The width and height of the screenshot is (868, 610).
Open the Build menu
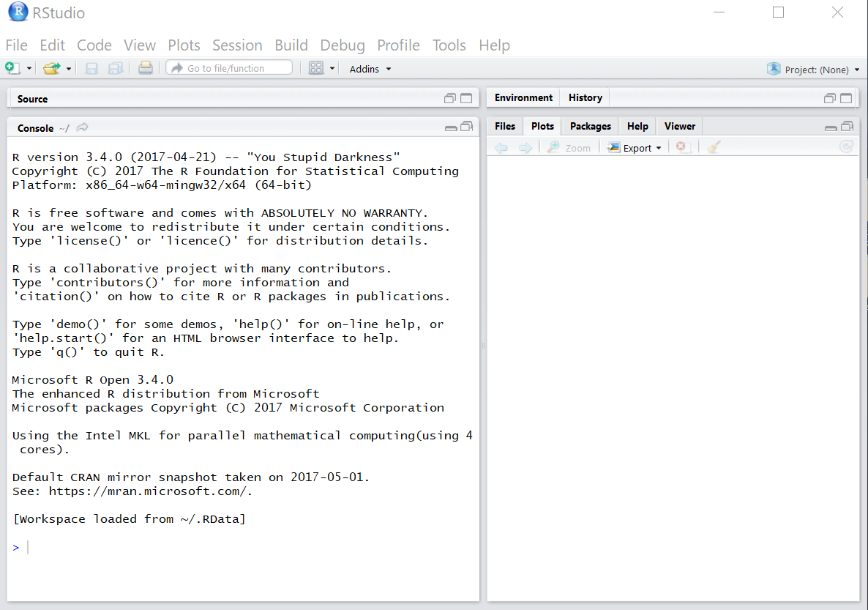pyautogui.click(x=291, y=45)
